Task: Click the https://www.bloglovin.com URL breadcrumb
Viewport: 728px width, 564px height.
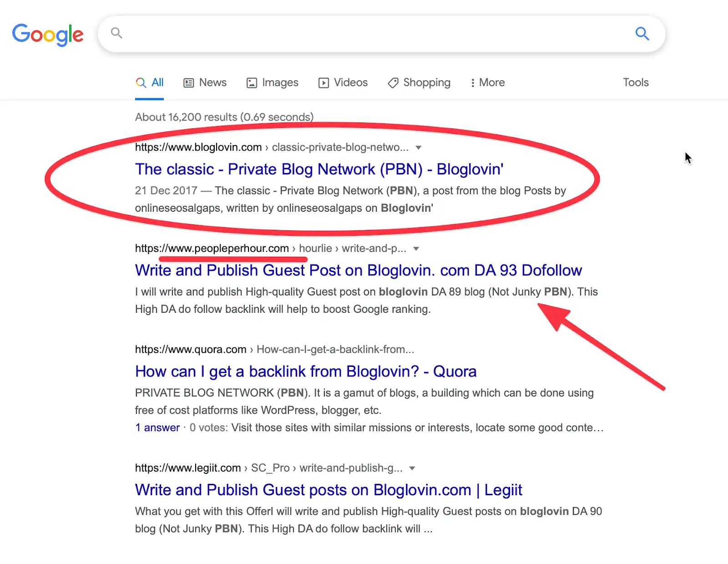Action: (198, 147)
